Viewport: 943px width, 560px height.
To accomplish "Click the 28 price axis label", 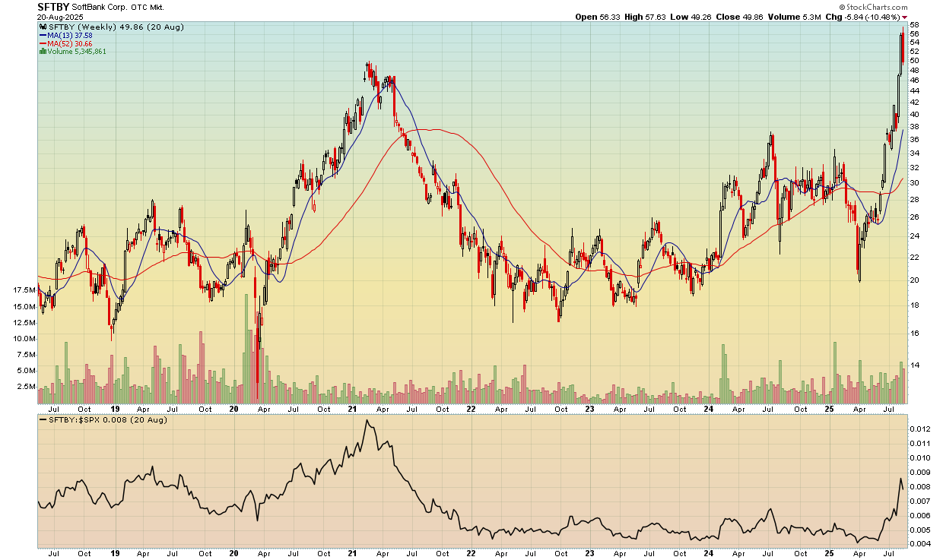I will click(x=914, y=200).
